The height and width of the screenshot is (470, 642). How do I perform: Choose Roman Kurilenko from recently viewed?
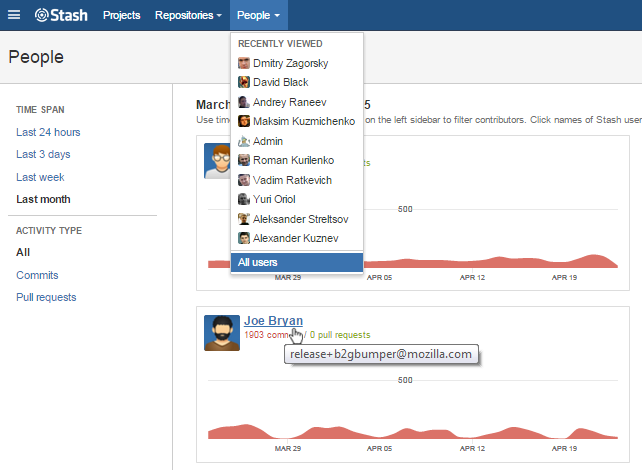pyautogui.click(x=292, y=160)
